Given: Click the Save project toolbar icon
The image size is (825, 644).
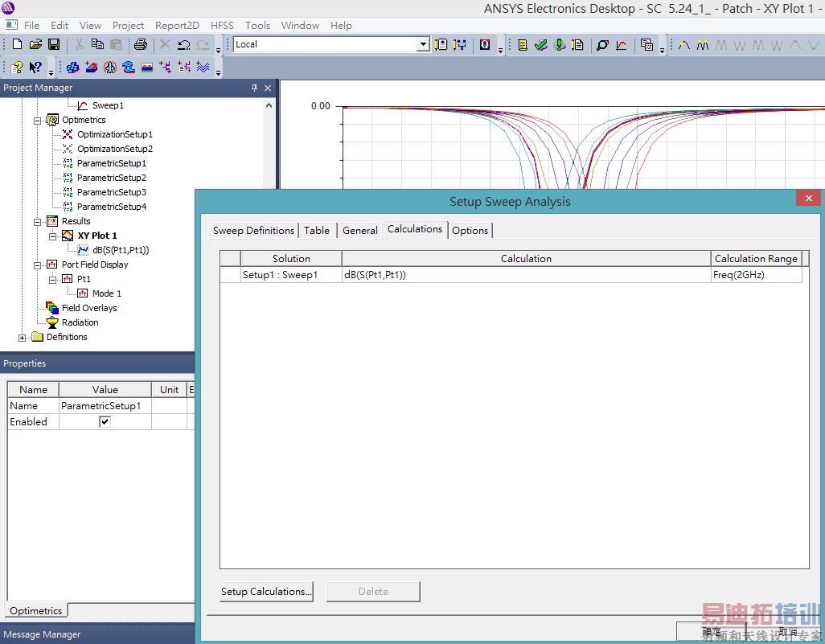Looking at the screenshot, I should pyautogui.click(x=54, y=44).
